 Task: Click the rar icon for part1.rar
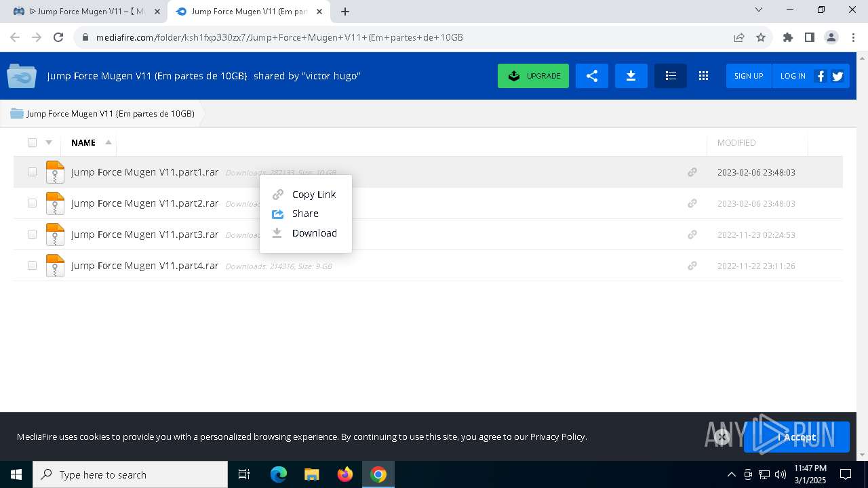55,172
